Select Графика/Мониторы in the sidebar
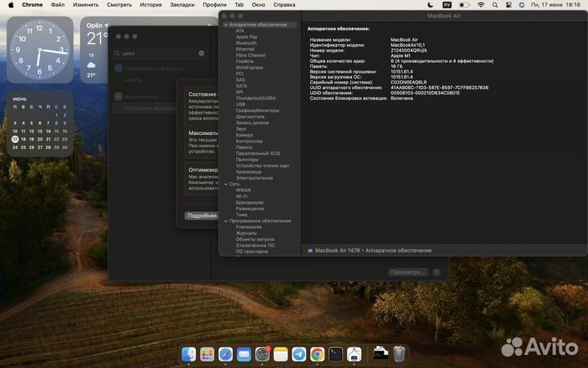588x368 pixels. tap(257, 110)
